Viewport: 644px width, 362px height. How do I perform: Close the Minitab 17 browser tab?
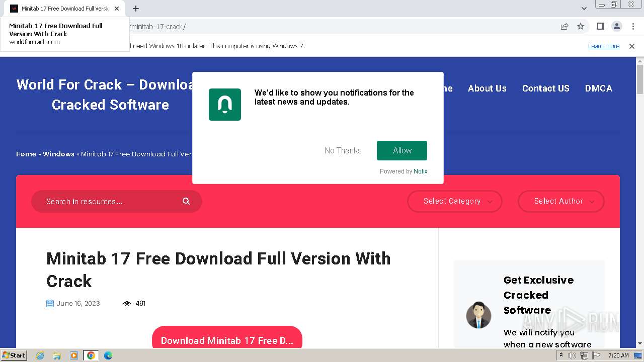coord(117,9)
